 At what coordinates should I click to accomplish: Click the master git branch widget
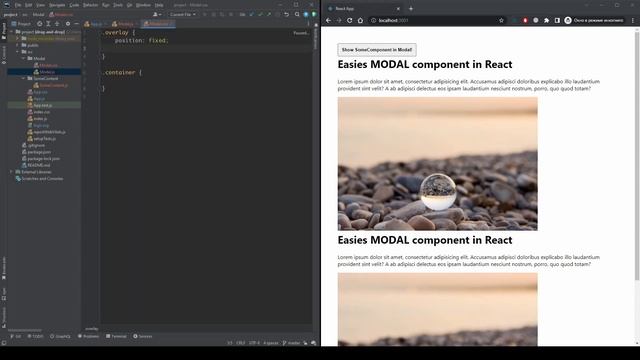click(291, 343)
